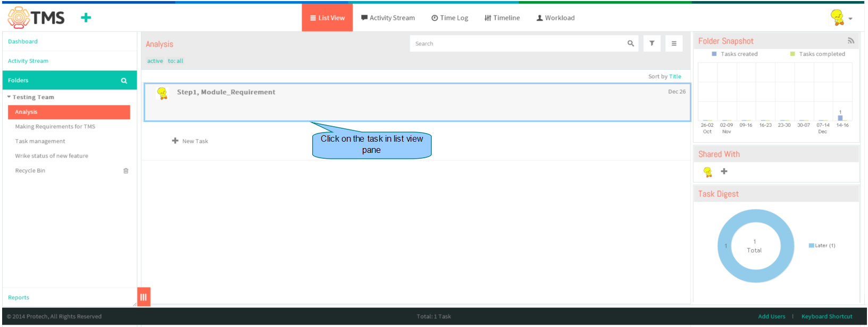Add a user with Shared With plus icon
868x327 pixels.
coord(724,171)
